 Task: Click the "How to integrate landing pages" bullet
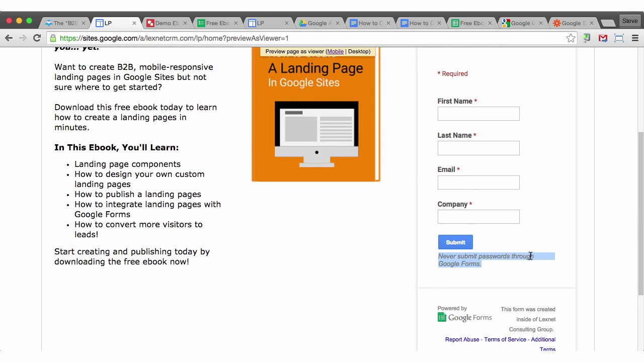[147, 209]
